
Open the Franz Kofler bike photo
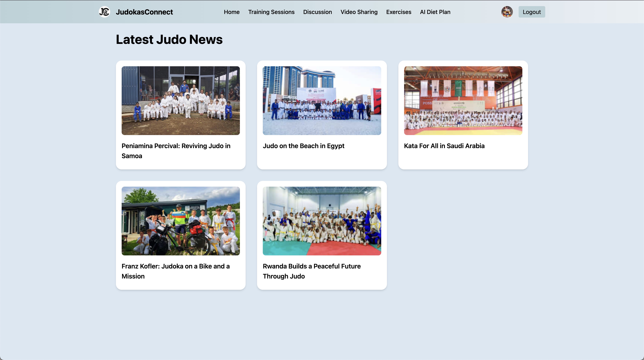180,221
